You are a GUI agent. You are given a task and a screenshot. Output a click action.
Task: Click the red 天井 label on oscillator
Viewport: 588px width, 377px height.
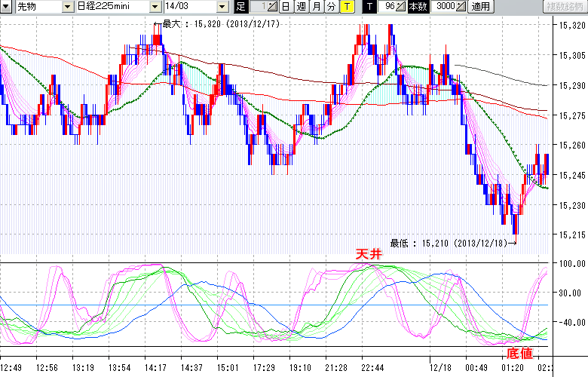tap(369, 255)
